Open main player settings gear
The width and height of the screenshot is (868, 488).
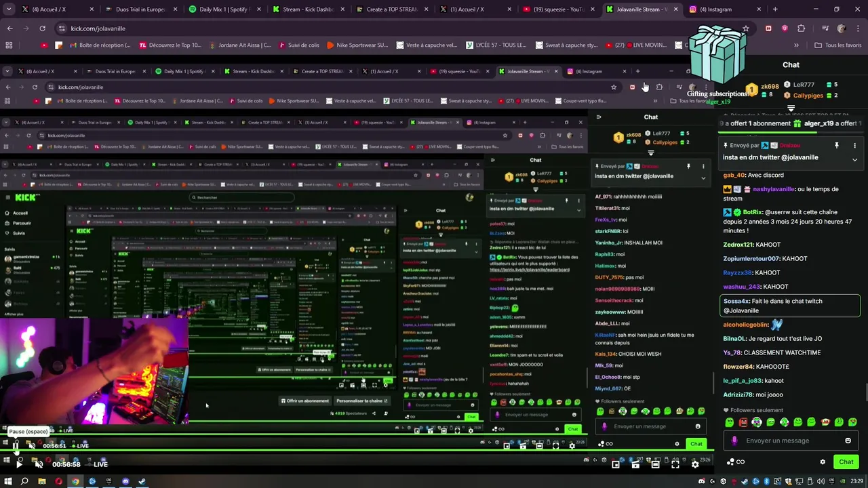click(695, 464)
